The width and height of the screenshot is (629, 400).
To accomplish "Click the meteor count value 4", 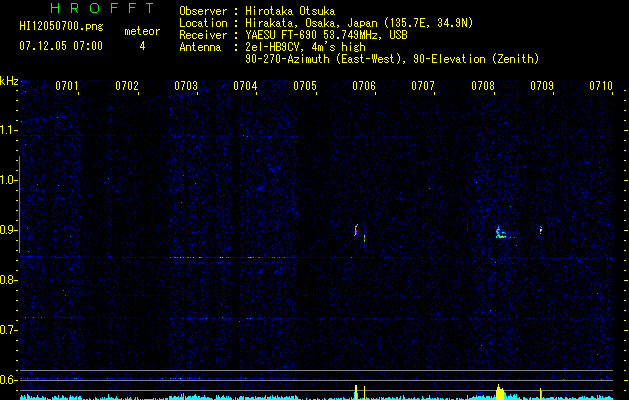I will (142, 46).
